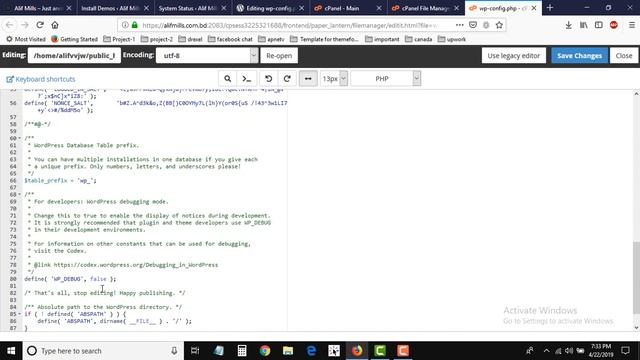Reload the current page

pos(40,25)
